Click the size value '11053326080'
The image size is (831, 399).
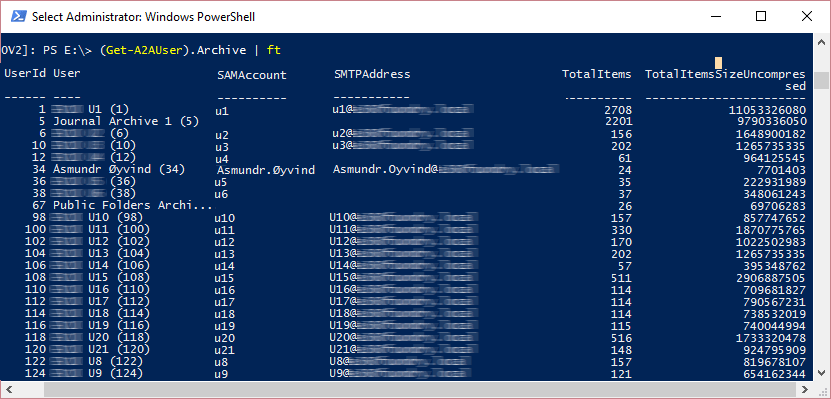coord(767,110)
